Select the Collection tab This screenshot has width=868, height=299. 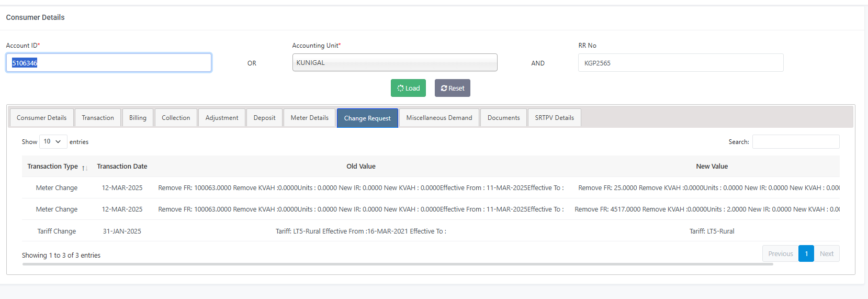coord(176,118)
